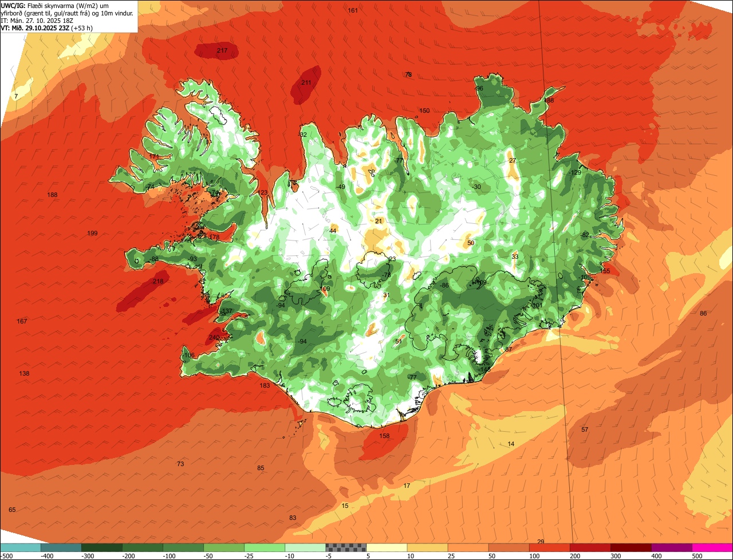
Task: Click the initialization time 'IT: Mán. 27. 10. 2025 18Z'
Action: tap(37, 20)
